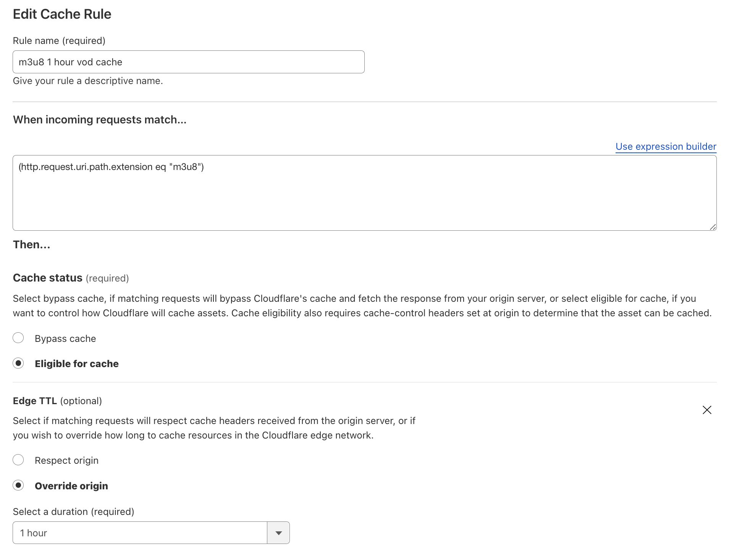This screenshot has width=734, height=560.
Task: Focus the Rule name input field
Action: click(188, 62)
